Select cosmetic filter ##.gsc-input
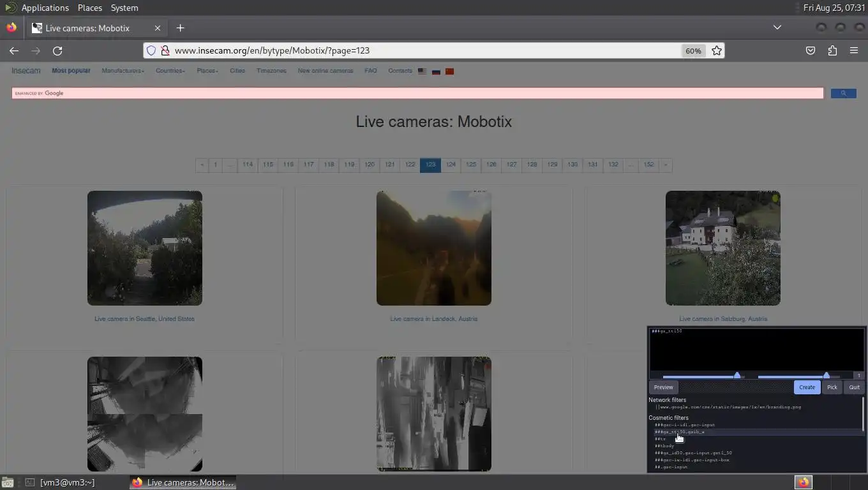This screenshot has height=490, width=868. (x=671, y=467)
